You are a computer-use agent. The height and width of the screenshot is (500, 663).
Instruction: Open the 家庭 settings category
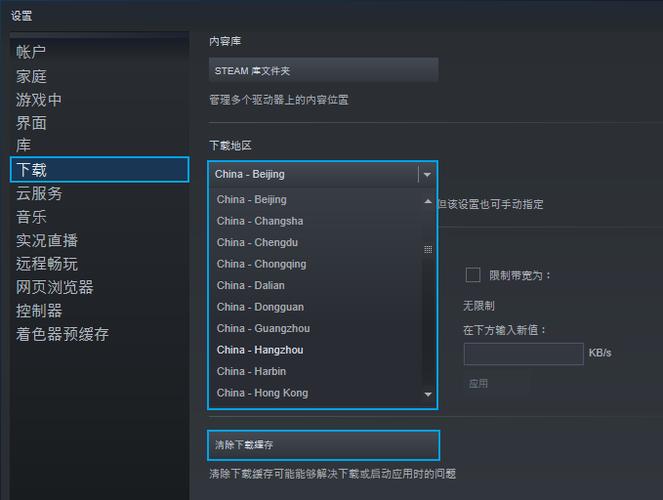(31, 77)
